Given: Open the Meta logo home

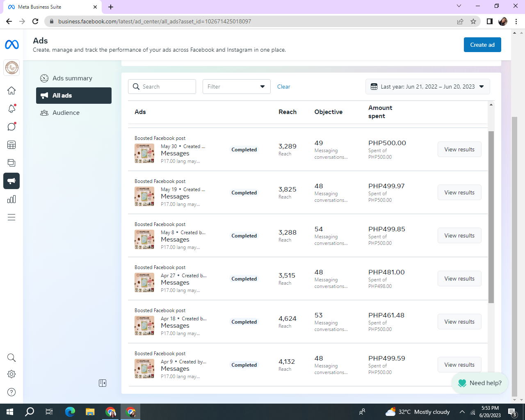Looking at the screenshot, I should pyautogui.click(x=11, y=44).
